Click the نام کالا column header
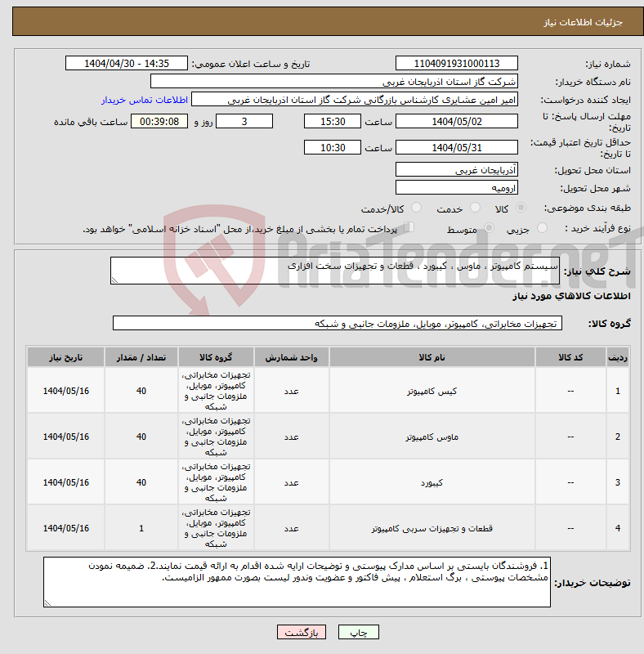This screenshot has width=644, height=654. 432,357
